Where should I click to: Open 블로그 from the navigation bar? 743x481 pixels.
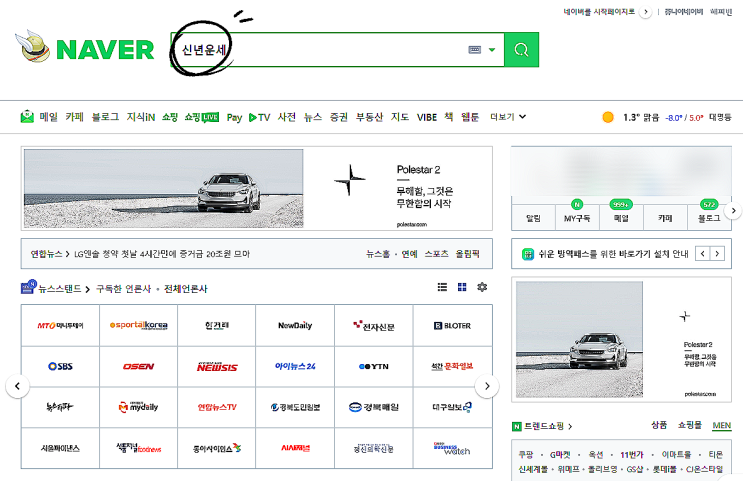[105, 117]
